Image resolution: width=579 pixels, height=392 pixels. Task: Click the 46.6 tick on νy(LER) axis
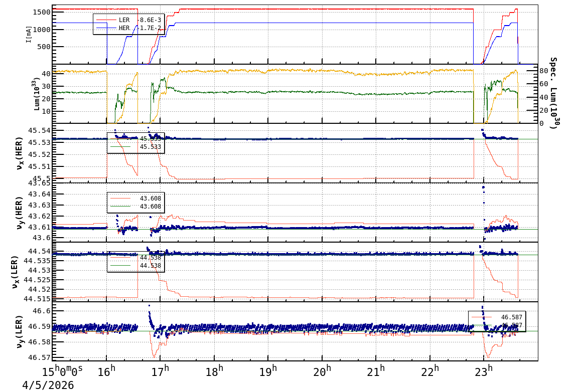41,311
